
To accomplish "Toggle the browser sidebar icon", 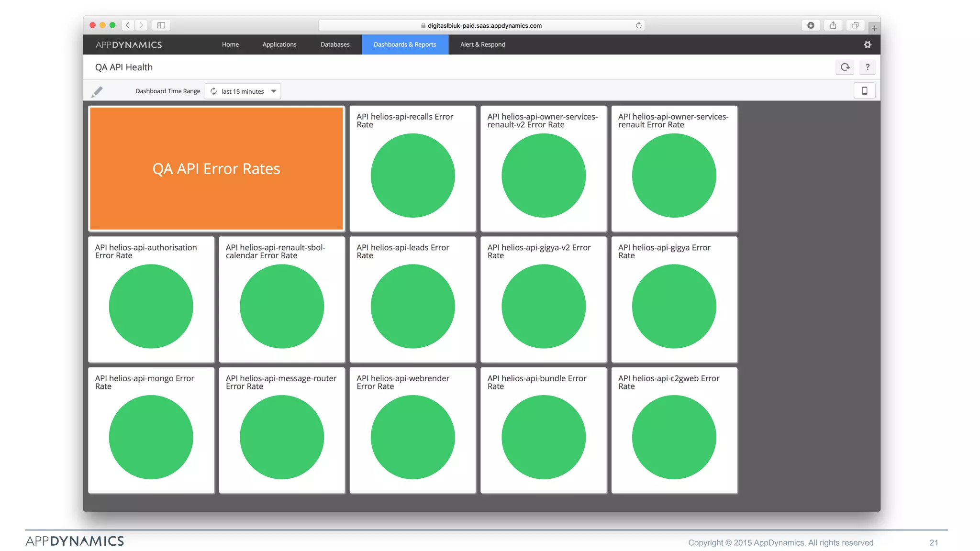I will pos(161,25).
